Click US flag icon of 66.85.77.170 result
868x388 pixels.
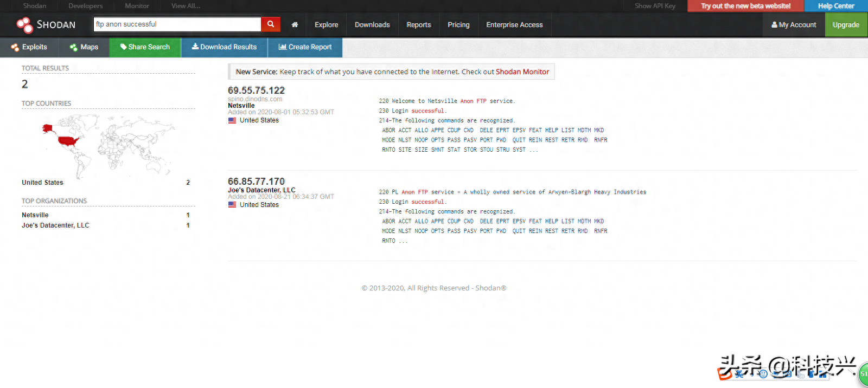tap(232, 205)
